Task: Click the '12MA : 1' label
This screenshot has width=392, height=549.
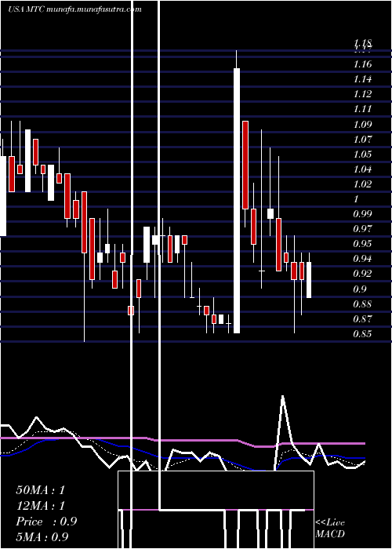Action: coord(41,506)
